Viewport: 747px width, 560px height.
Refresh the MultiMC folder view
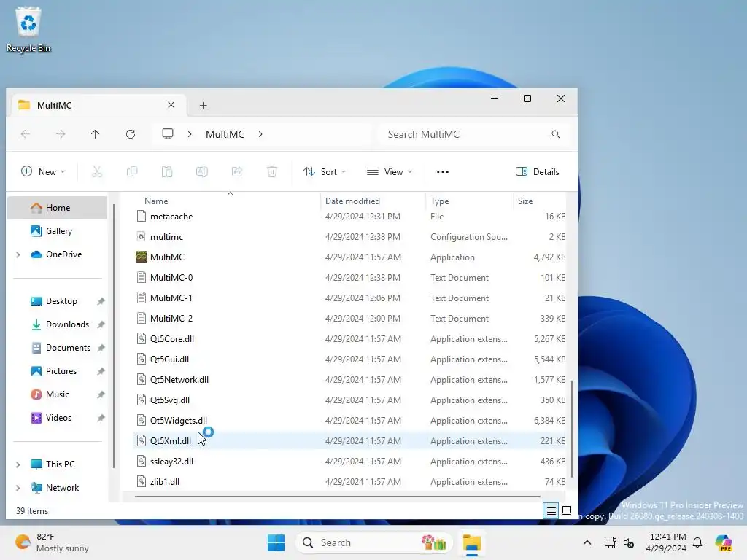[131, 134]
